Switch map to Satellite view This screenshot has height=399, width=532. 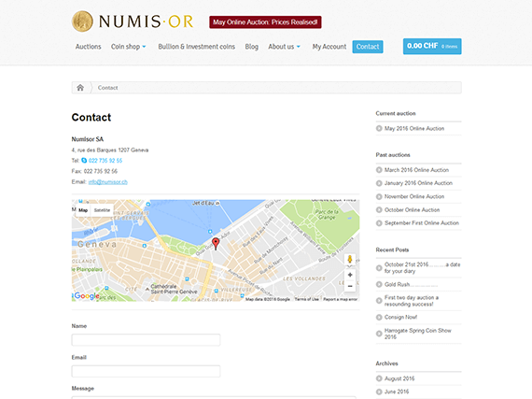(x=102, y=210)
